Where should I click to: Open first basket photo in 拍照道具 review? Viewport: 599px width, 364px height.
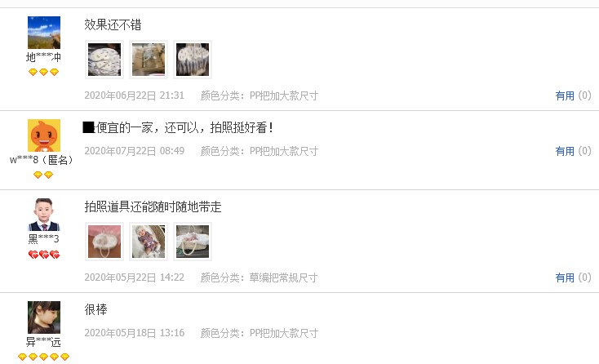(104, 242)
